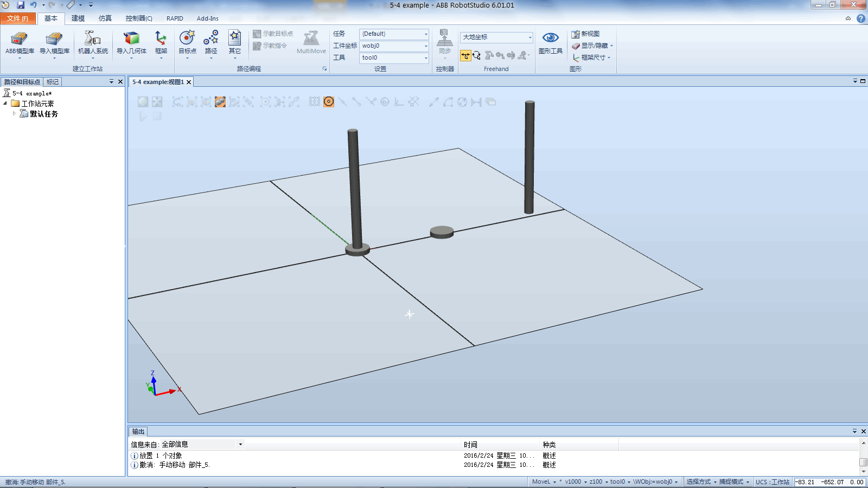The width and height of the screenshot is (868, 488).
Task: Click the 选择方式 status bar button
Action: [701, 481]
